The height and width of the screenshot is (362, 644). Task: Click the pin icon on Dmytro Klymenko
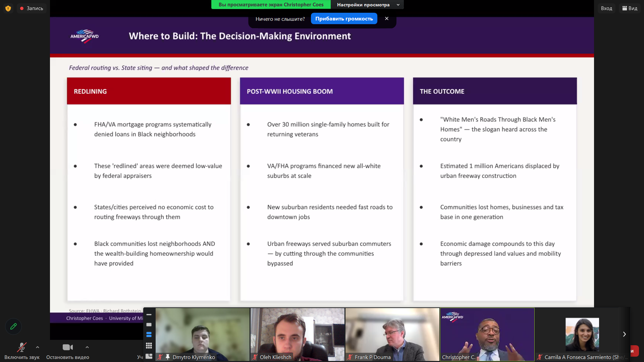pos(168,357)
